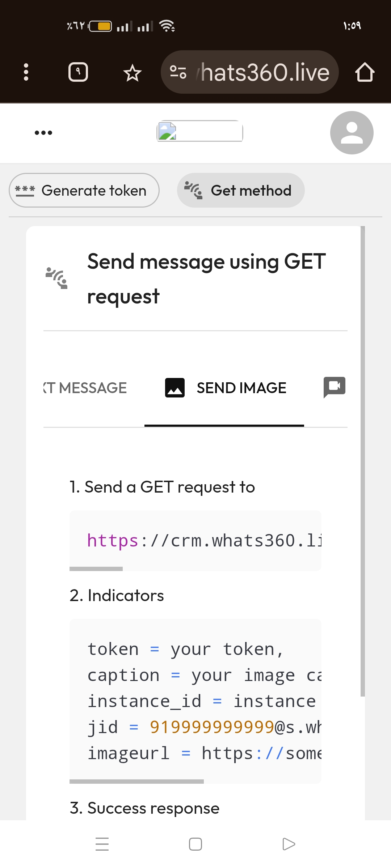Click the URL code block horizontal scrollbar
This screenshot has width=391, height=868.
coord(96,569)
